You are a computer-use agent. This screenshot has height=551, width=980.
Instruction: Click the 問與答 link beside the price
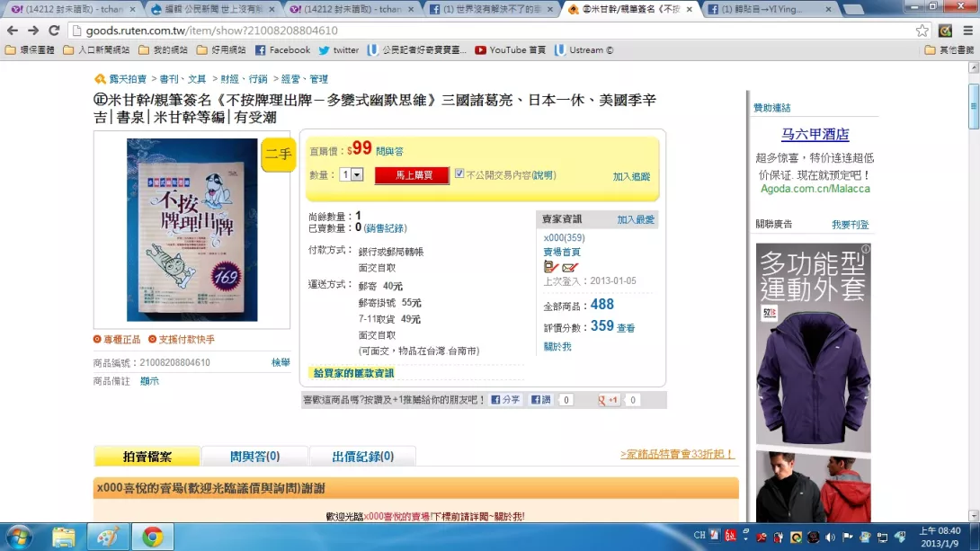tap(389, 151)
